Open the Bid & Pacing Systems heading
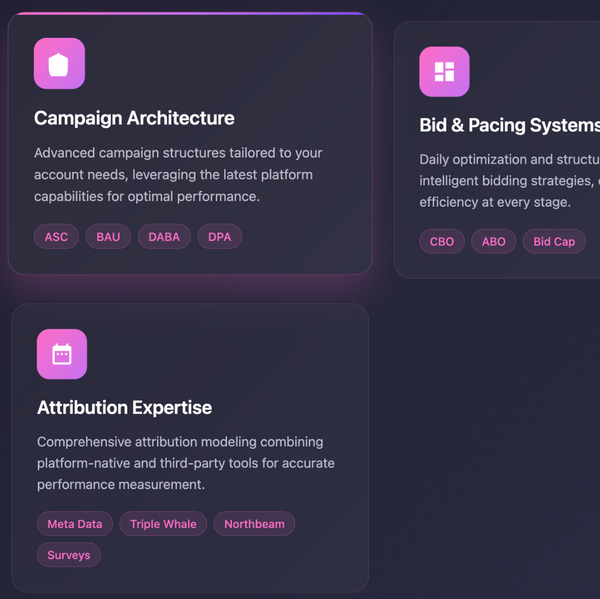 coord(509,125)
